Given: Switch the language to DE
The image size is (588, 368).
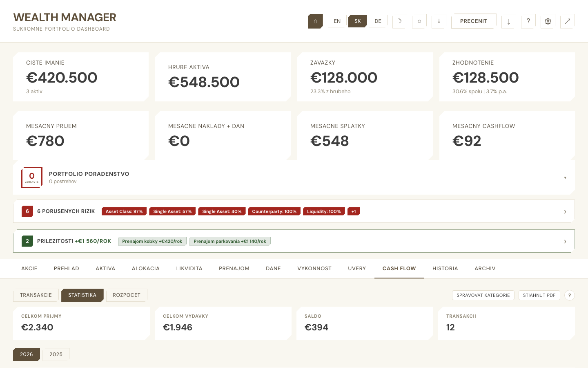Looking at the screenshot, I should click(x=378, y=21).
